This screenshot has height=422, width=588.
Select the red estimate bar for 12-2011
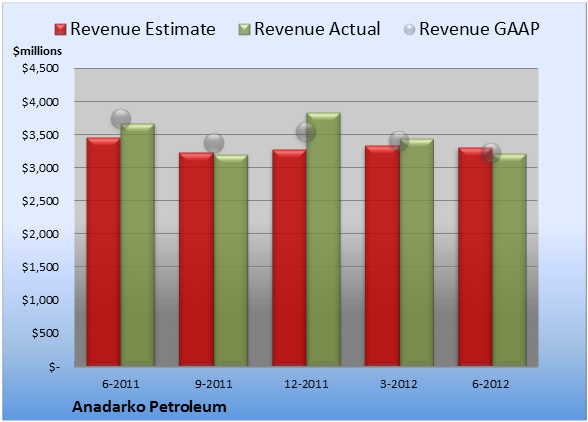click(x=290, y=258)
